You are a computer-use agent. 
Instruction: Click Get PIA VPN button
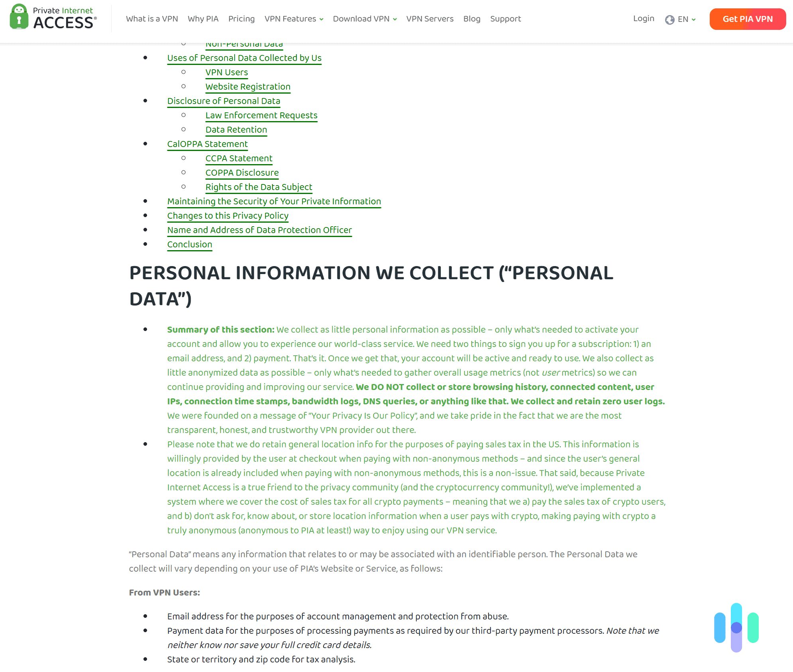click(x=746, y=19)
